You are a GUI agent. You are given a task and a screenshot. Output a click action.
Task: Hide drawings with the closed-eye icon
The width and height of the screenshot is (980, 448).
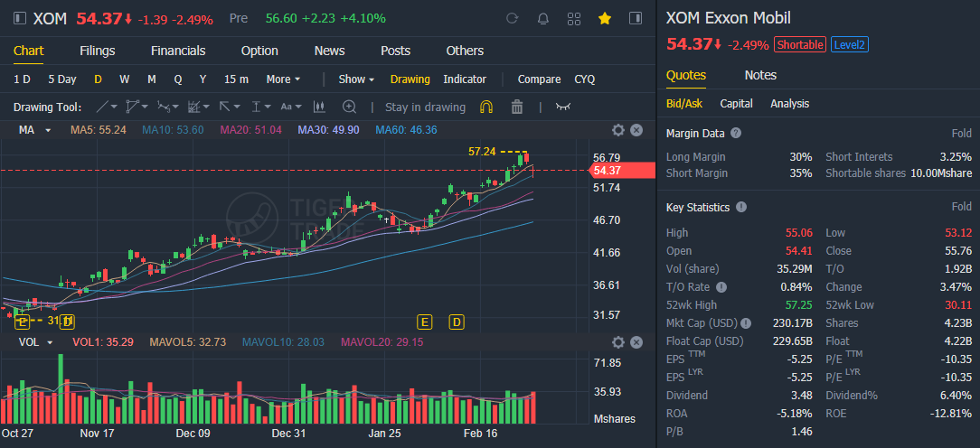(563, 107)
